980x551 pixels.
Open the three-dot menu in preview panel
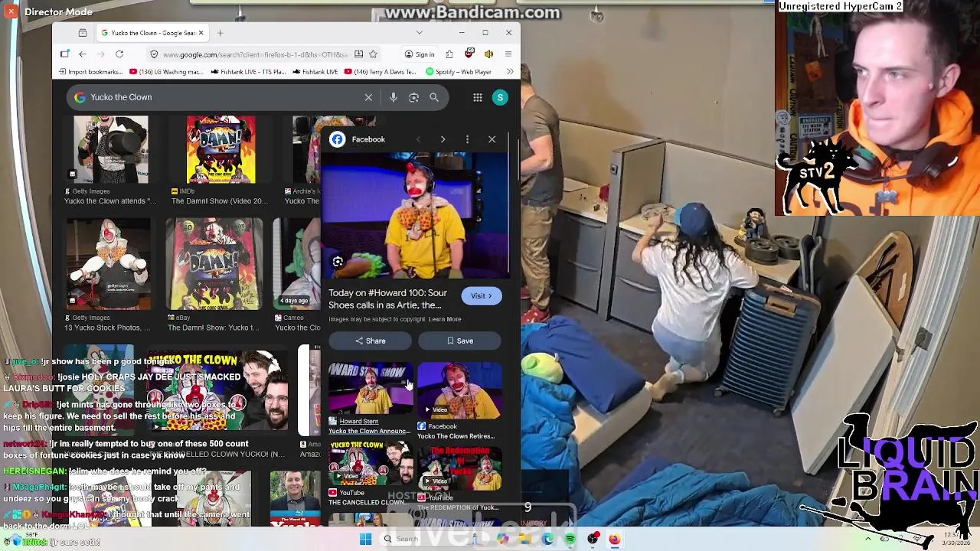click(x=467, y=139)
